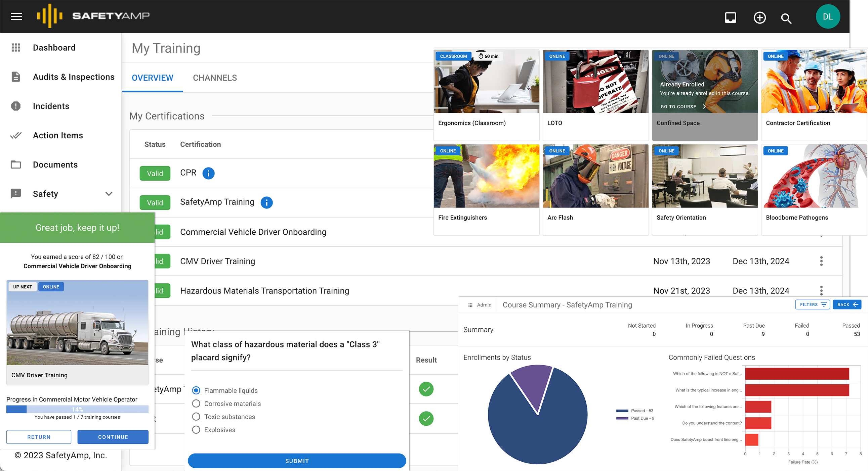
Task: Click the 14% progress bar in the CMV popup
Action: (77, 409)
